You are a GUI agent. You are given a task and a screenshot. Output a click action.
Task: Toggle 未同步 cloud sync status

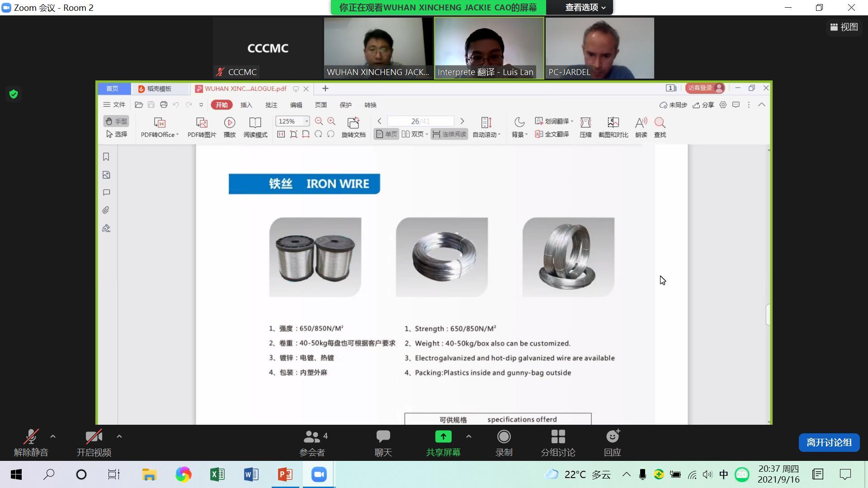[x=673, y=105]
